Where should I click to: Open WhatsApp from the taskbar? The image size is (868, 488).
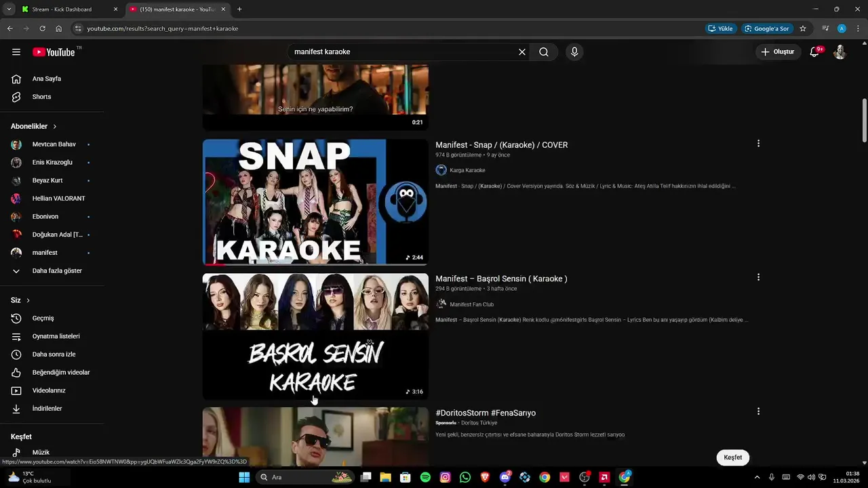465,477
